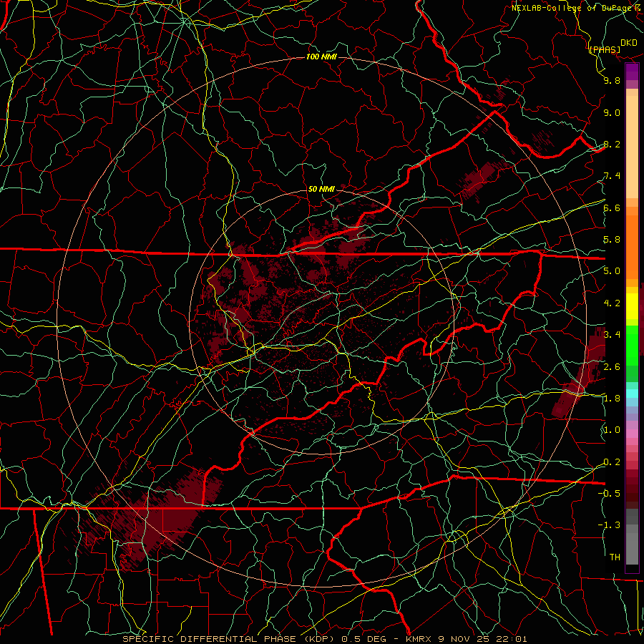This screenshot has width=644, height=644.
Task: Click the 9.0 scale value
Action: 612,112
